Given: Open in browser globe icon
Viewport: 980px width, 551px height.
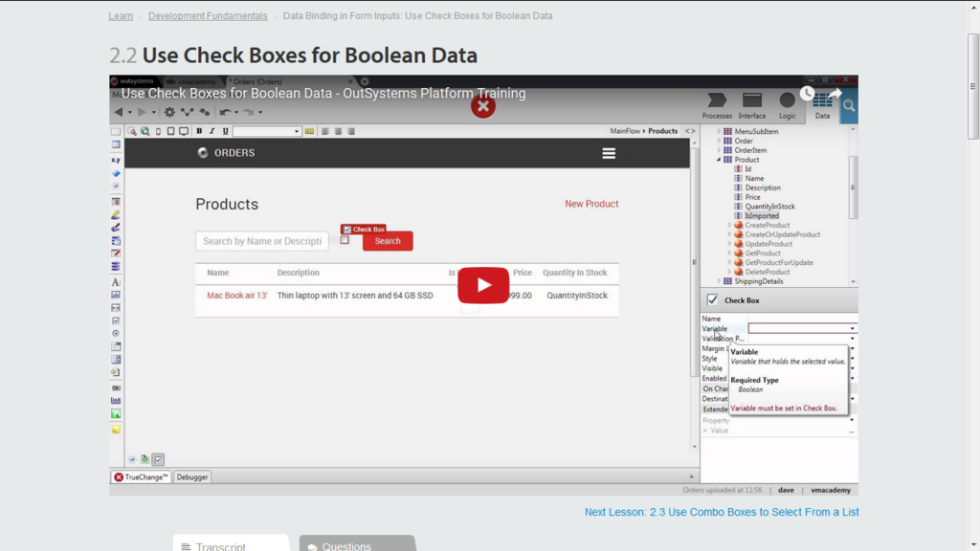Looking at the screenshot, I should click(145, 131).
